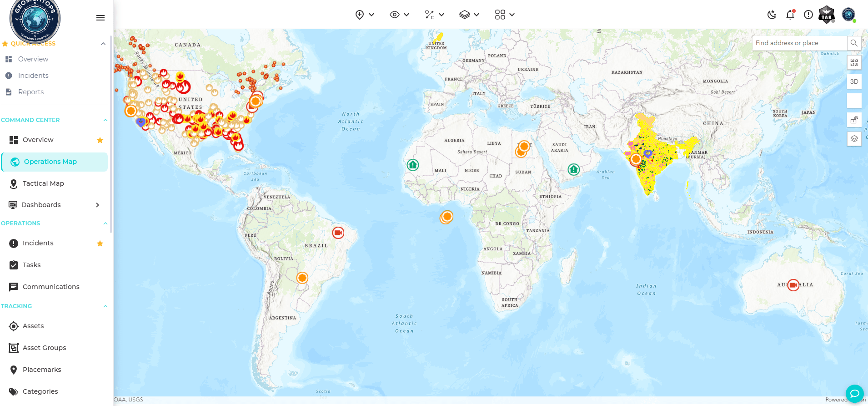This screenshot has width=868, height=406.
Task: Click the TAK server badge icon
Action: tap(826, 15)
